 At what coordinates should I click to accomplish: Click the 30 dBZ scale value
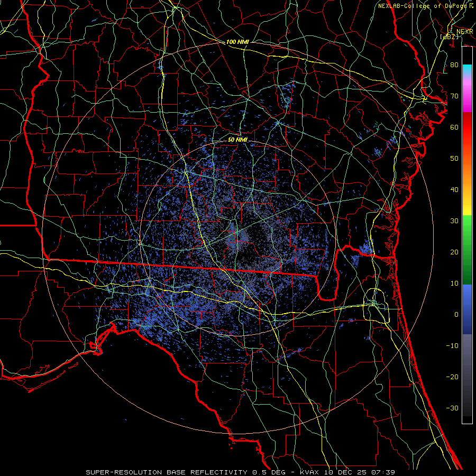[x=454, y=221]
